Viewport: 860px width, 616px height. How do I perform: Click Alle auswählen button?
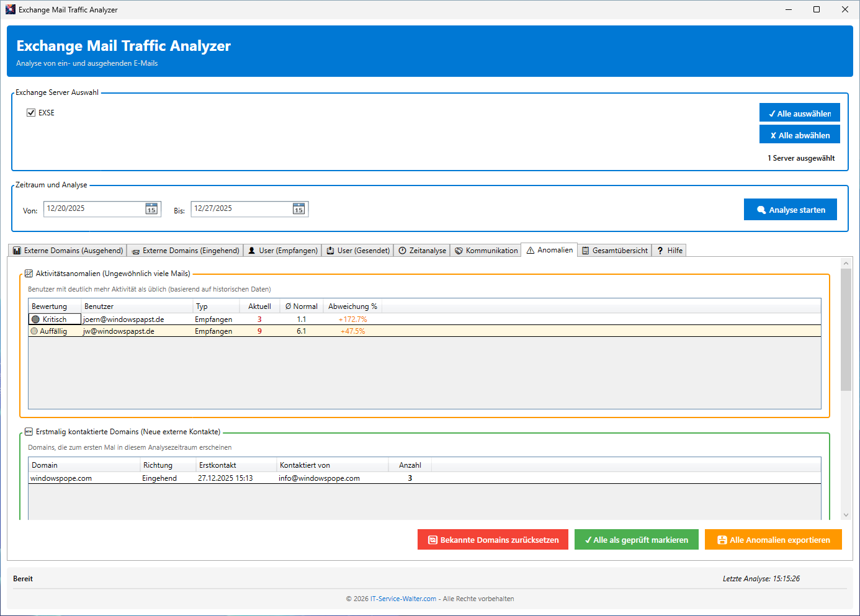point(799,113)
